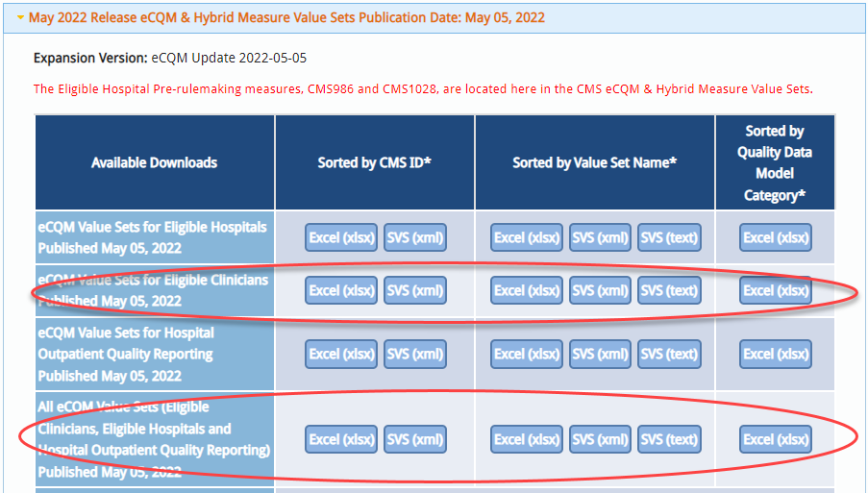
Task: Download Hospital Outpatient Excel sorted by CMS ID
Action: (341, 354)
